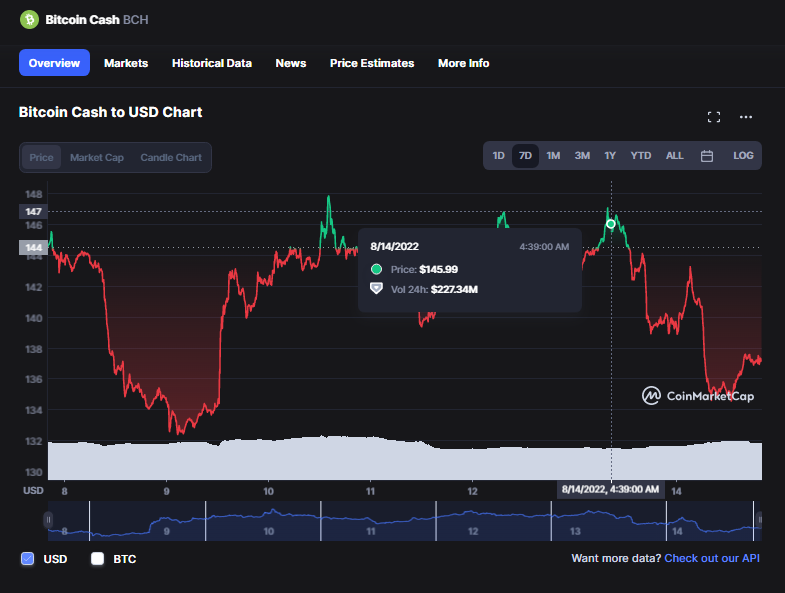Go to the News tab

[x=291, y=63]
